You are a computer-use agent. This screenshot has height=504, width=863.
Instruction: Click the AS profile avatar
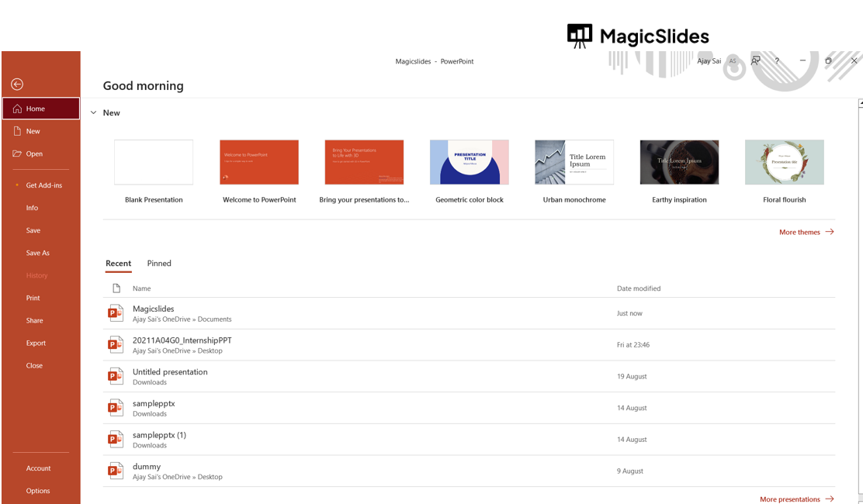coord(733,61)
